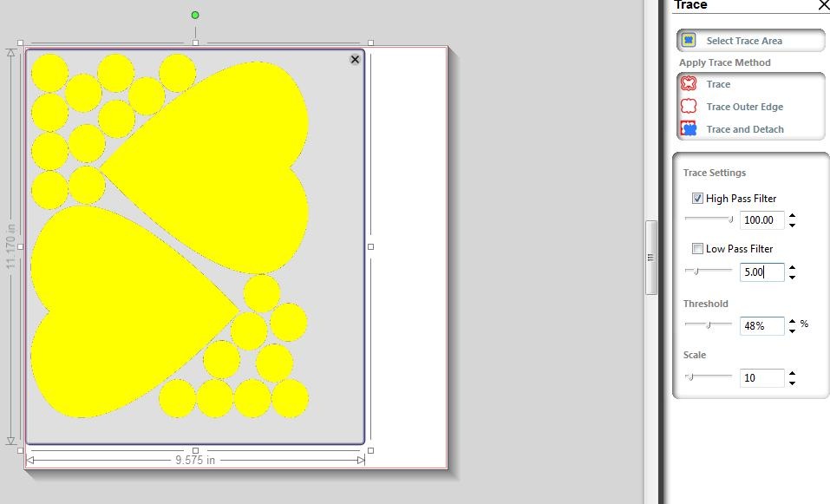Click the 9.575 in width dimension label
The height and width of the screenshot is (504, 830).
(x=195, y=460)
